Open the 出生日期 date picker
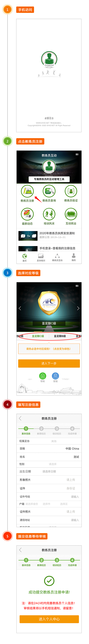 pos(49,471)
